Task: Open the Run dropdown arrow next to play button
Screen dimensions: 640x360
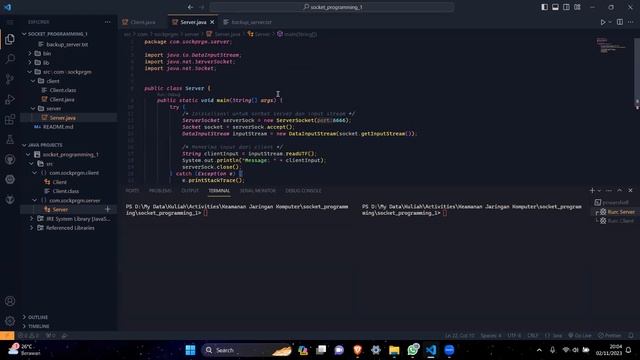Action: click(x=610, y=22)
